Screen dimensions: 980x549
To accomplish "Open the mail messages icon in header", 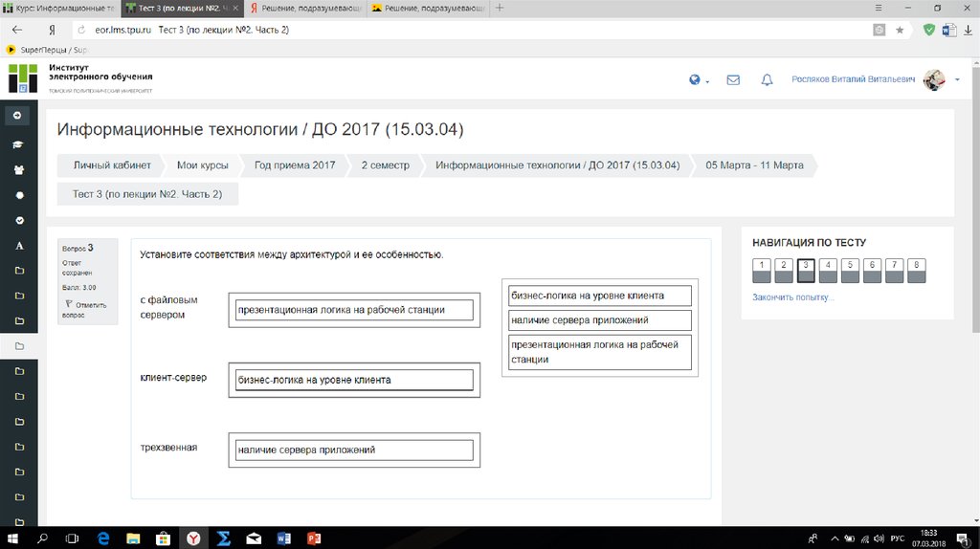I will 733,80.
